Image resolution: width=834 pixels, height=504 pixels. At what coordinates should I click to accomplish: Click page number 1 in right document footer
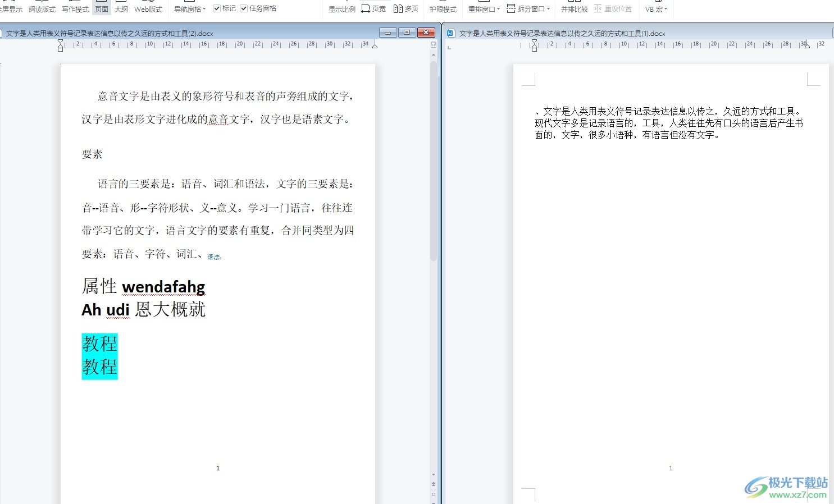pyautogui.click(x=671, y=468)
